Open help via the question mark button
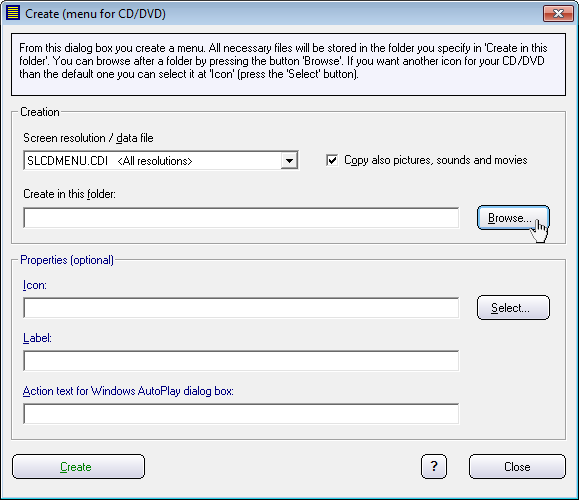This screenshot has width=579, height=500. (434, 466)
